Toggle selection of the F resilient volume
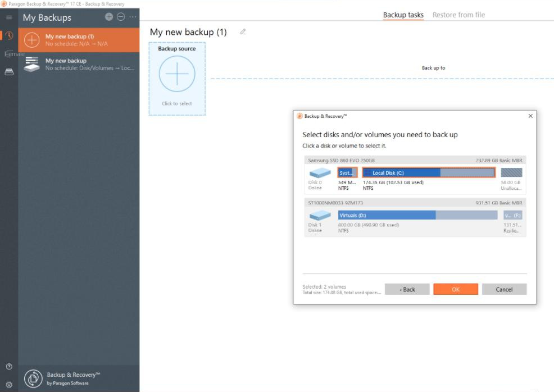Viewport: 554px width, 392px height. pos(511,215)
